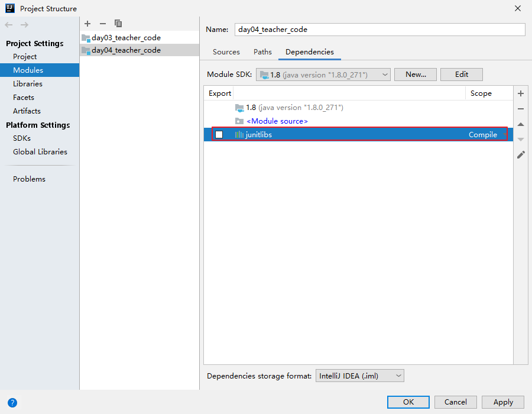
Task: Open Libraries in Project Settings
Action: pos(28,84)
